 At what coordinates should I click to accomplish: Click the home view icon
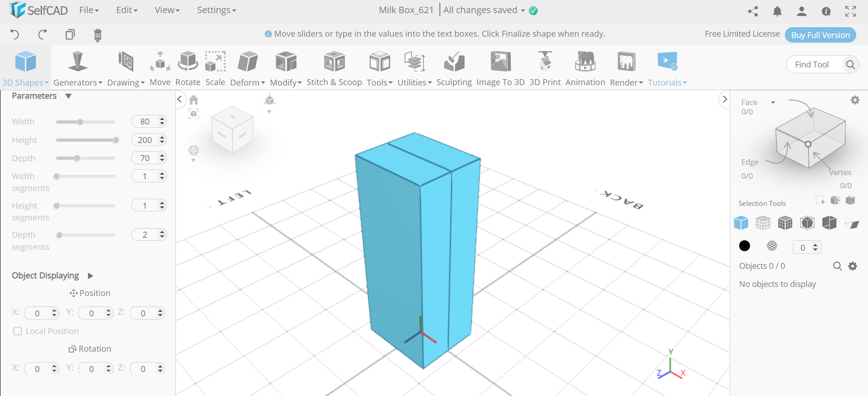pyautogui.click(x=194, y=100)
